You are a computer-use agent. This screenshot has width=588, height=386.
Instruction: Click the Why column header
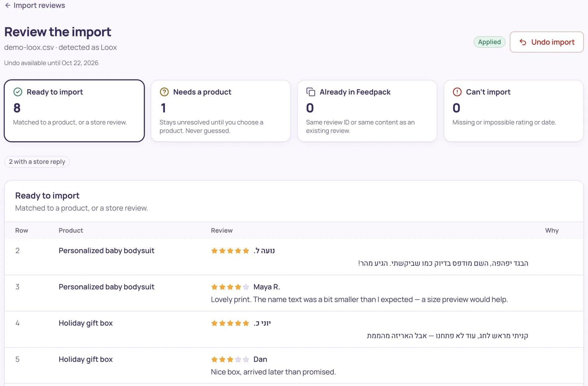click(552, 230)
